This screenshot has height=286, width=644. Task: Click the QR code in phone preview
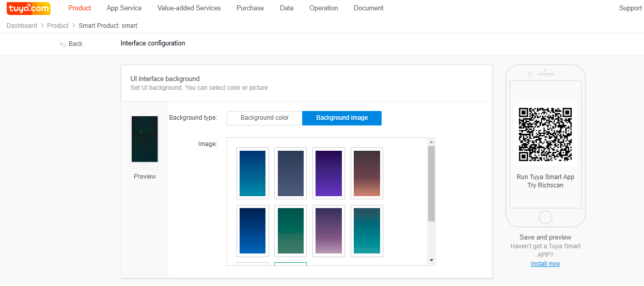[545, 134]
